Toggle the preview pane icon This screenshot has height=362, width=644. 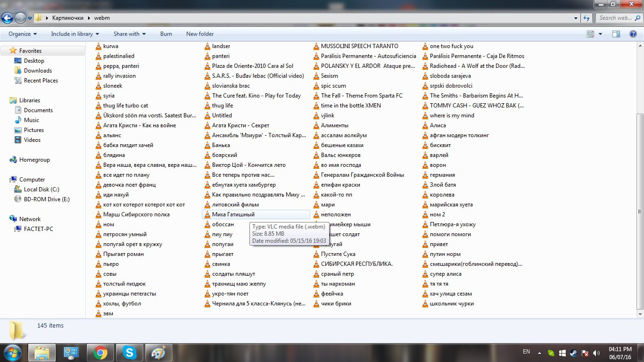(x=616, y=34)
